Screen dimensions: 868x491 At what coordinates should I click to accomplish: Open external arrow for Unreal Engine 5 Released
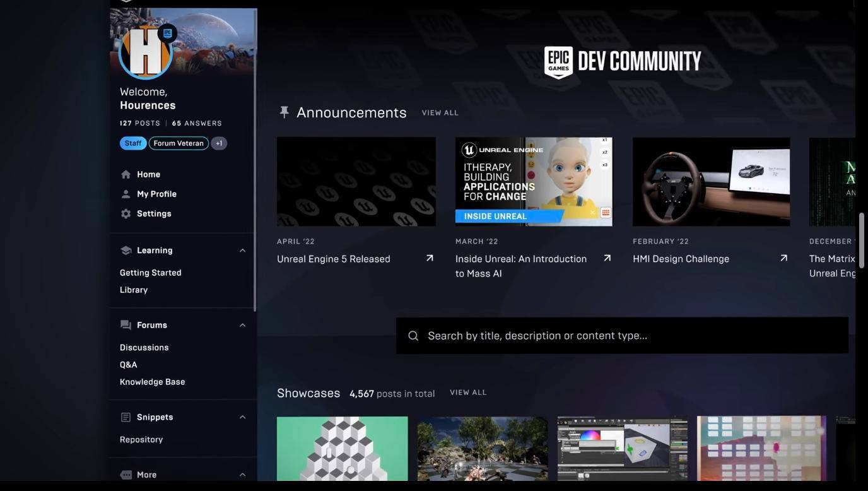pyautogui.click(x=430, y=258)
